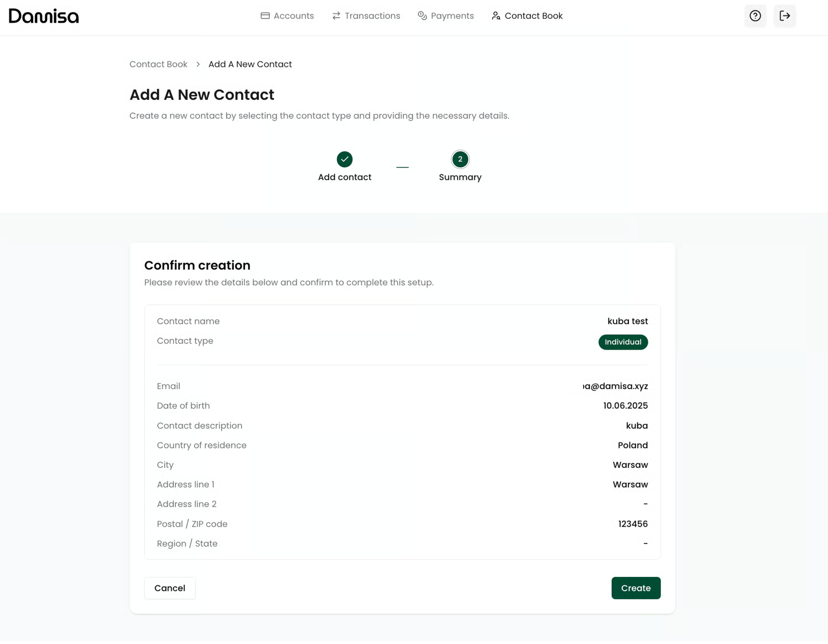The image size is (828, 644).
Task: Click the Transactions arrows icon
Action: pos(336,16)
